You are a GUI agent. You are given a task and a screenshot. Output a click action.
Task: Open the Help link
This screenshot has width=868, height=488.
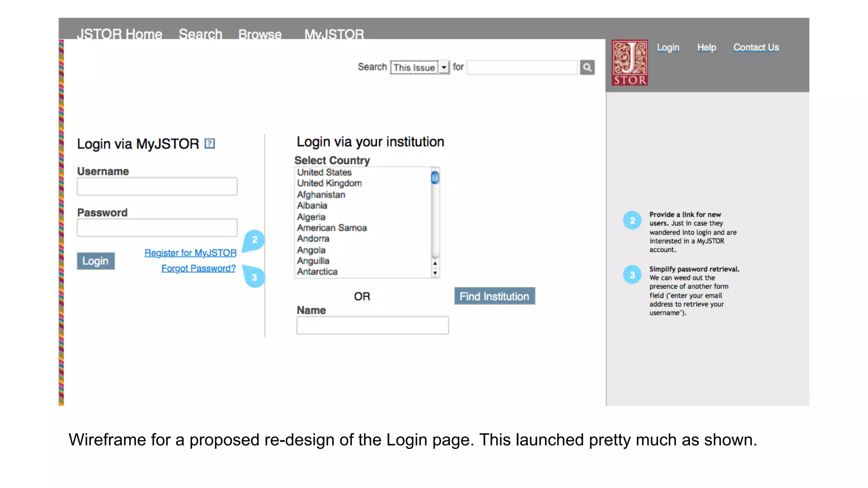coord(707,47)
